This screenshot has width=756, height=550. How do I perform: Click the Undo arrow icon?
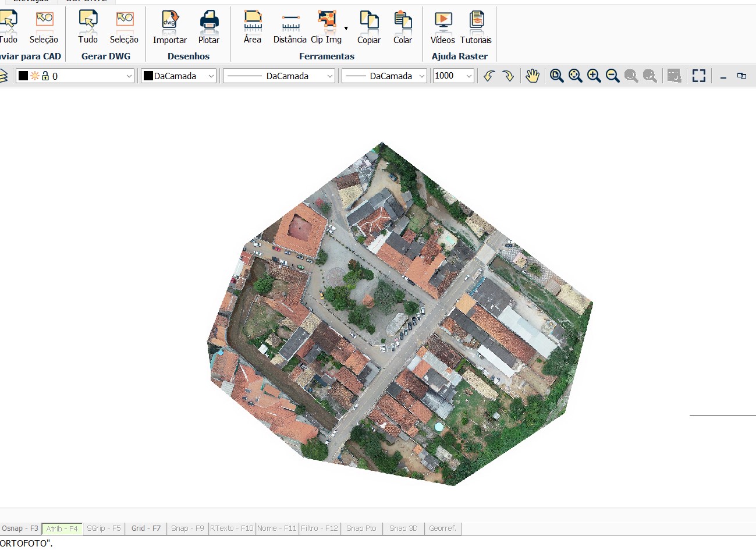tap(488, 76)
